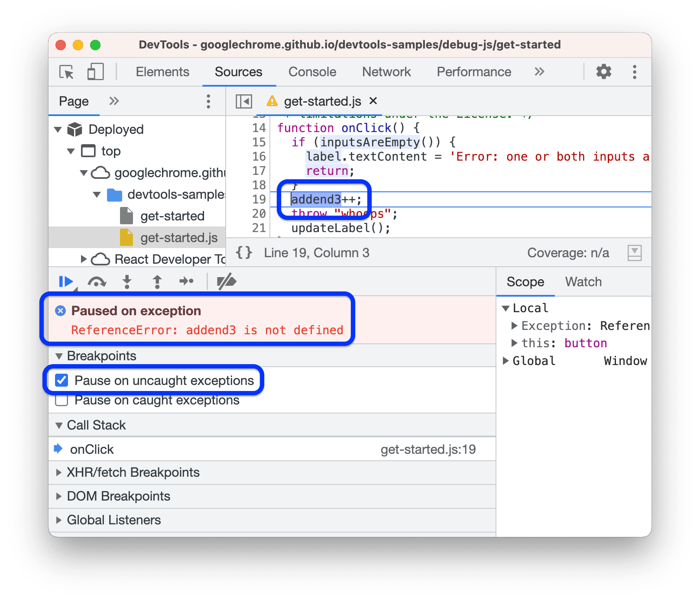Image resolution: width=700 pixels, height=601 pixels.
Task: Pretty-print the source with the braces icon
Action: pyautogui.click(x=243, y=252)
